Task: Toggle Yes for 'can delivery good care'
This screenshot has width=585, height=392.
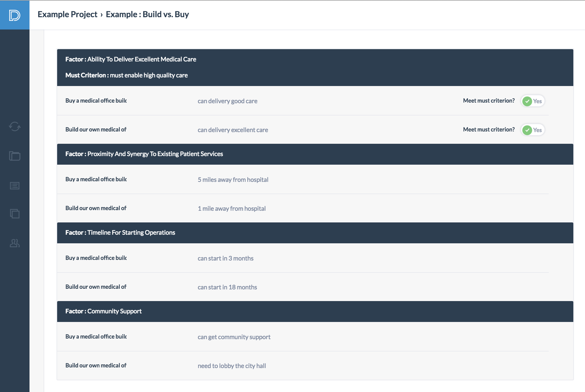Action: [x=533, y=101]
